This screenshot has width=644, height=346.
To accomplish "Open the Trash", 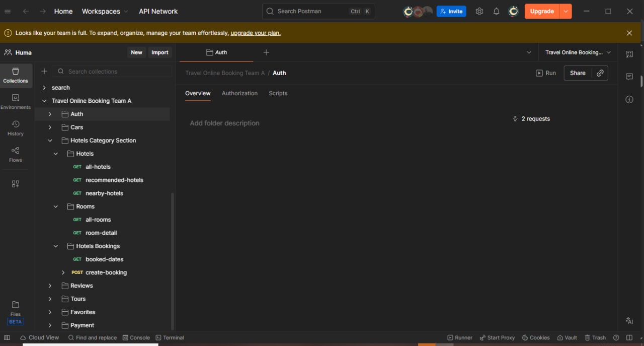I will (x=595, y=337).
